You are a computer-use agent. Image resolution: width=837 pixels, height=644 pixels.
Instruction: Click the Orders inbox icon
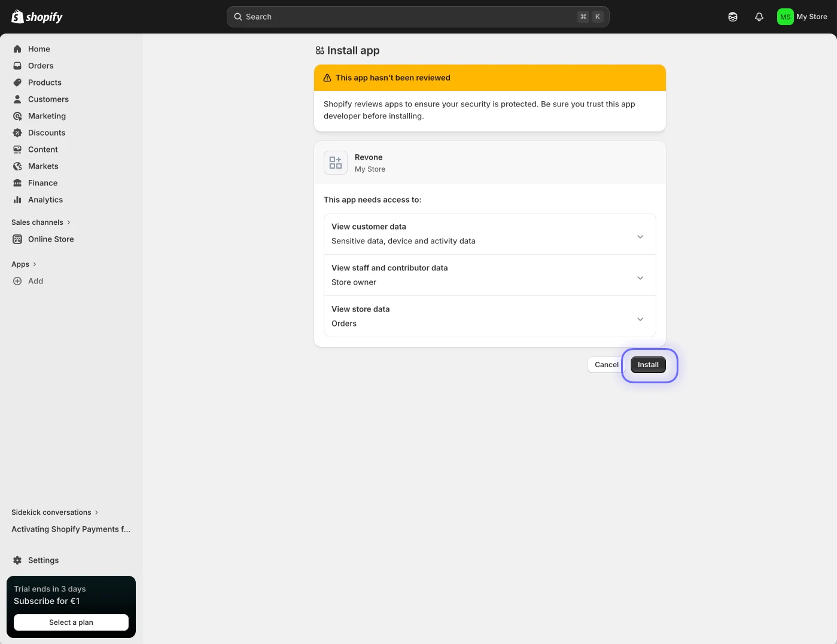point(17,66)
